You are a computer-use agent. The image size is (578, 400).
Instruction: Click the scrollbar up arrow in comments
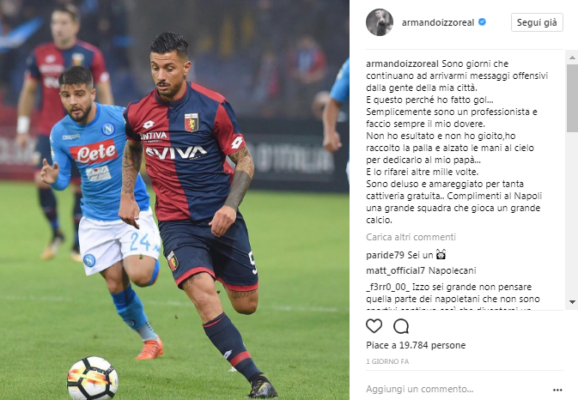pos(572,57)
